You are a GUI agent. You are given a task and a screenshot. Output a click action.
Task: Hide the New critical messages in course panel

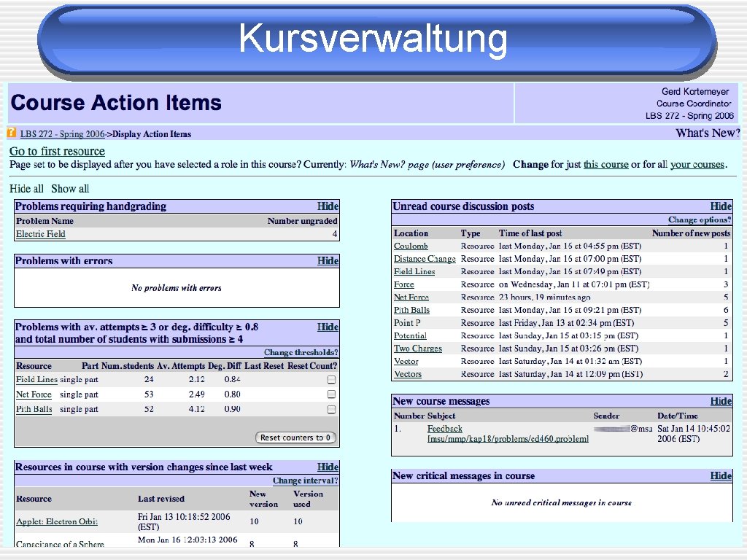pyautogui.click(x=721, y=475)
